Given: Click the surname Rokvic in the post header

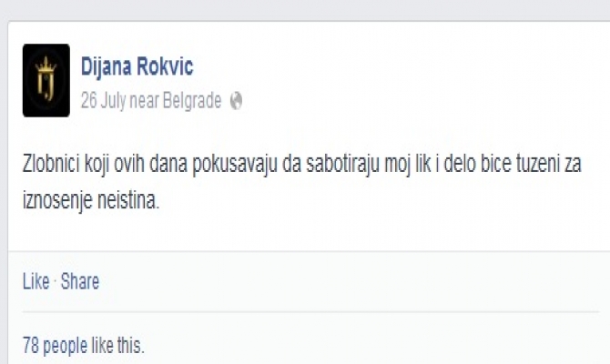Looking at the screenshot, I should (x=165, y=66).
